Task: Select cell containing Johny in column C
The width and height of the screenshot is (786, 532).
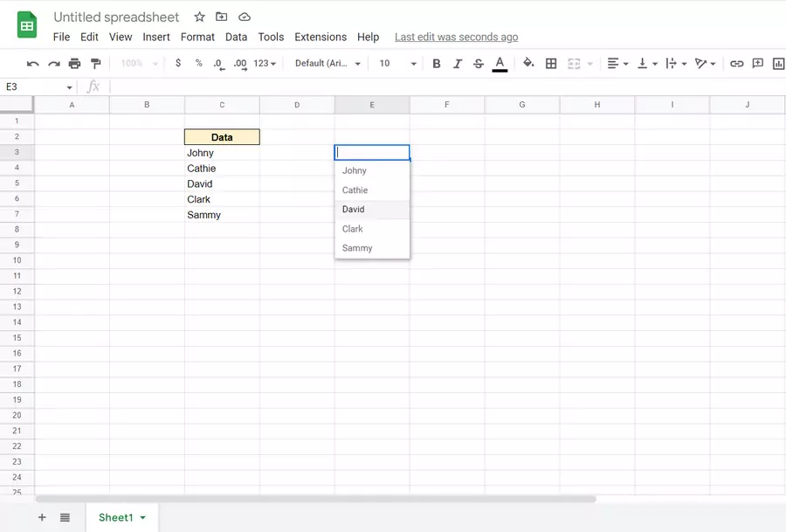Action: pos(222,153)
